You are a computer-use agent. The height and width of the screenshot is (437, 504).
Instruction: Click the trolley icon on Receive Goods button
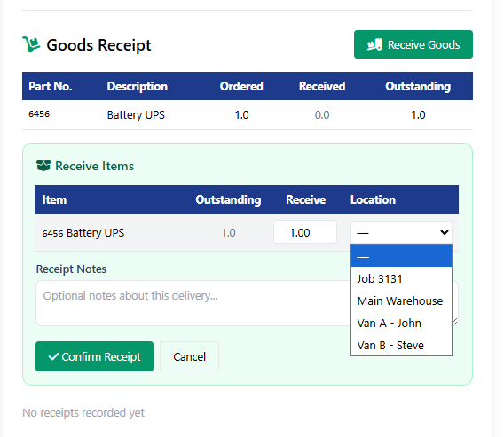pyautogui.click(x=374, y=44)
